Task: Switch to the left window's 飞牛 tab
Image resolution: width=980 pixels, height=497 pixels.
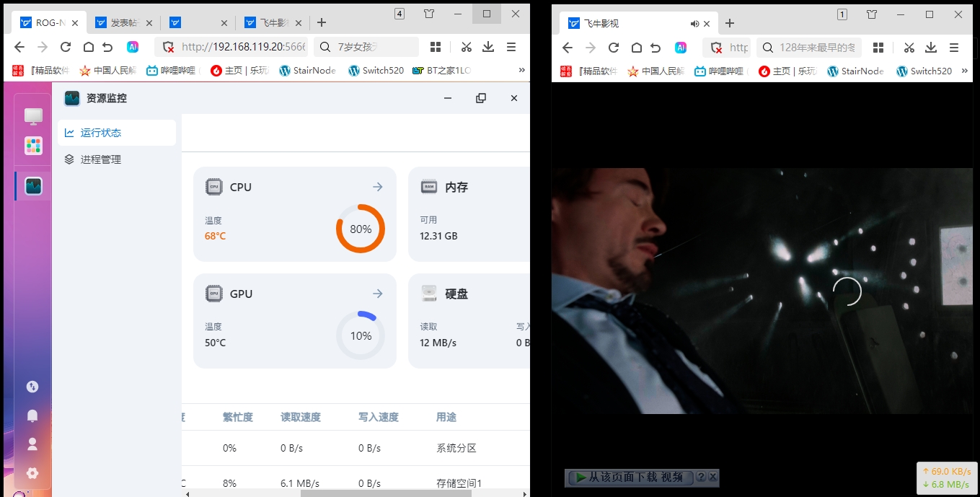Action: coord(273,23)
